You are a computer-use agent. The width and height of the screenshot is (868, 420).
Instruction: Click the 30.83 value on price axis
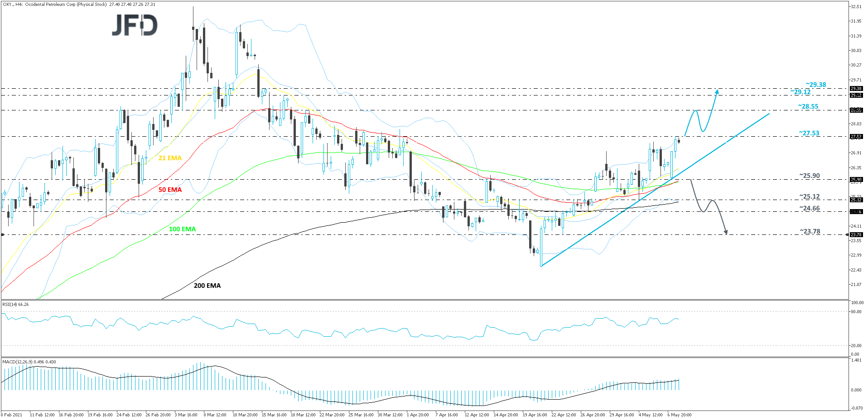click(x=856, y=51)
